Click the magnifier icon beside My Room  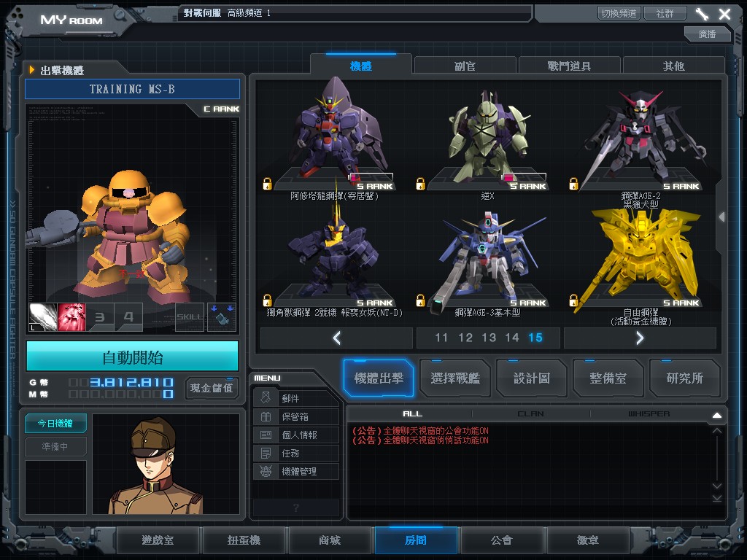[x=120, y=16]
